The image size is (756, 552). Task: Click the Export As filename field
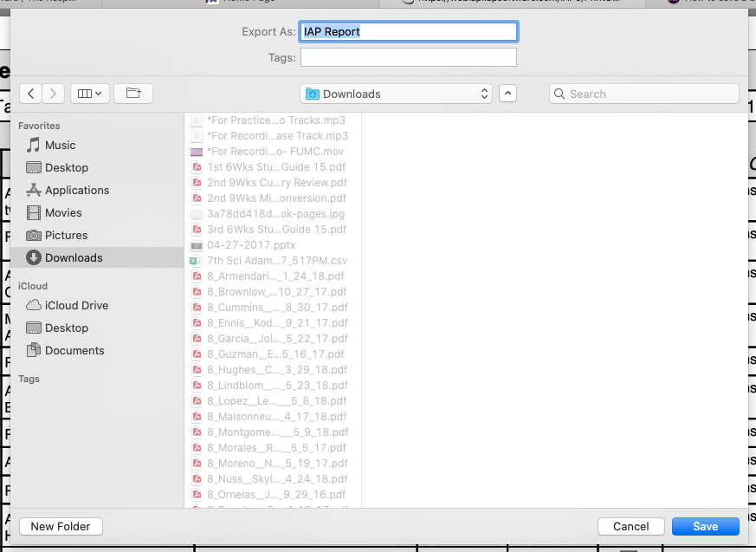[x=409, y=32]
